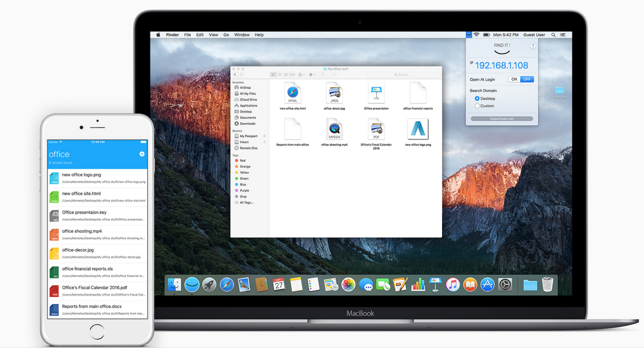Open the Messages app in the Dock

tap(366, 285)
